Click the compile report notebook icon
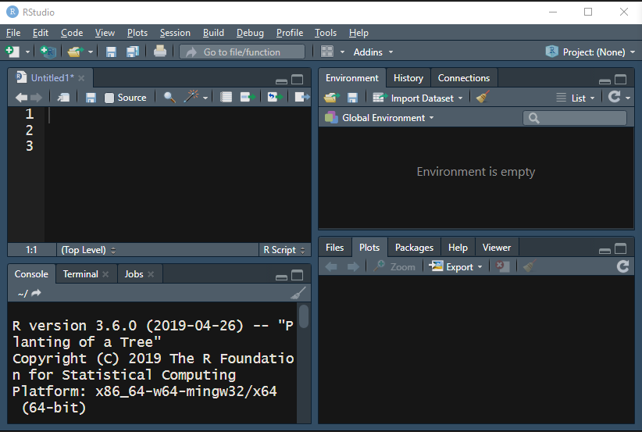642x432 pixels. [x=226, y=97]
